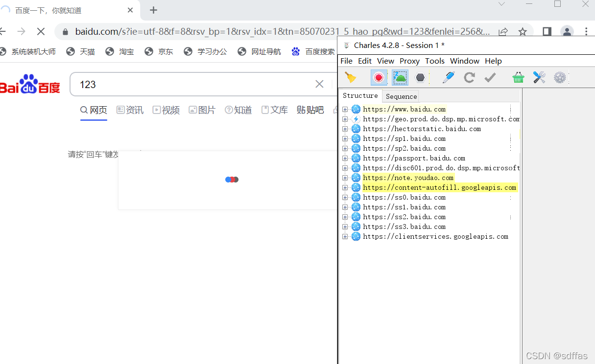The image size is (595, 364).
Task: Expand the ss0.baidu.com node
Action: tap(345, 197)
